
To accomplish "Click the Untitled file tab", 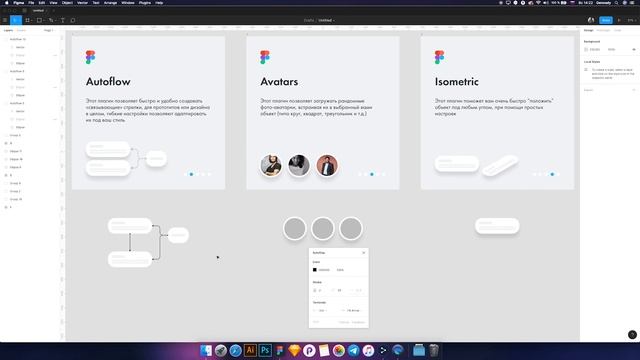I will point(38,11).
